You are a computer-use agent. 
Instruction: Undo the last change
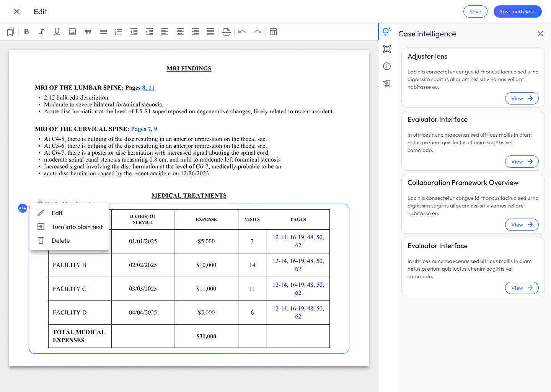coord(242,32)
